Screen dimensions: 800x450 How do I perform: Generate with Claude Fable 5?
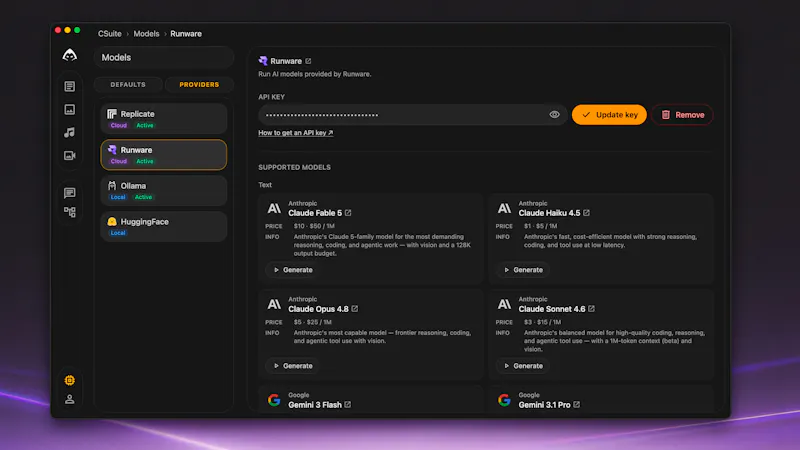click(x=293, y=270)
